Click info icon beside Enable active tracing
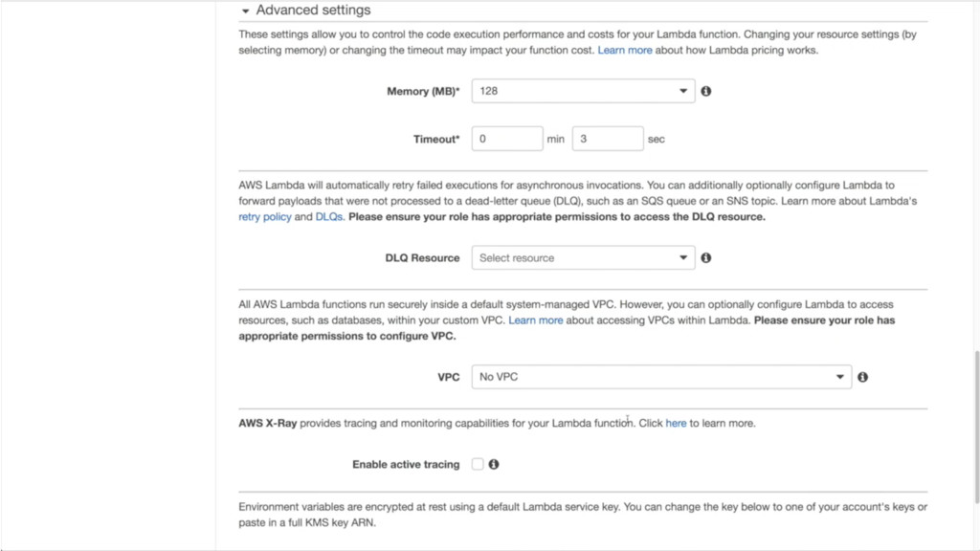 pyautogui.click(x=494, y=465)
